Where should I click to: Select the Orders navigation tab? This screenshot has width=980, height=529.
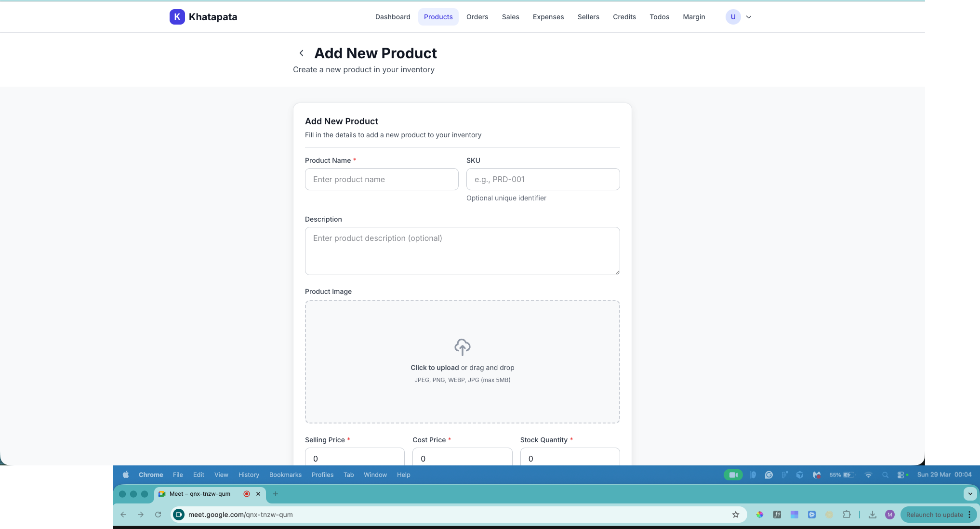click(x=477, y=17)
